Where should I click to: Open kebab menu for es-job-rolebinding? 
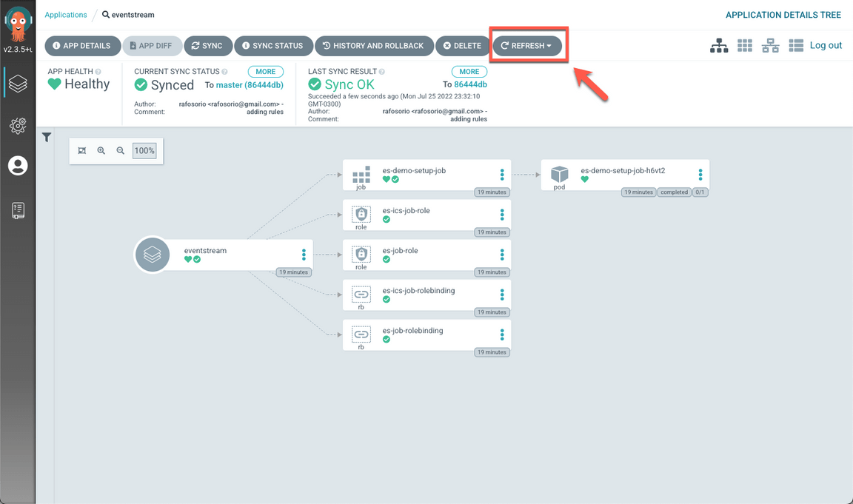502,335
